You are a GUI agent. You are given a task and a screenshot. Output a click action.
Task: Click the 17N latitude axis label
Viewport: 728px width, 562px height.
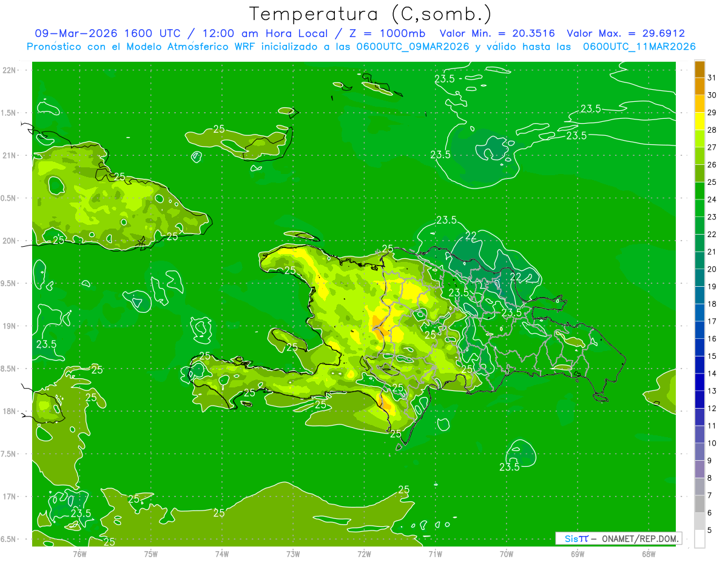point(9,497)
